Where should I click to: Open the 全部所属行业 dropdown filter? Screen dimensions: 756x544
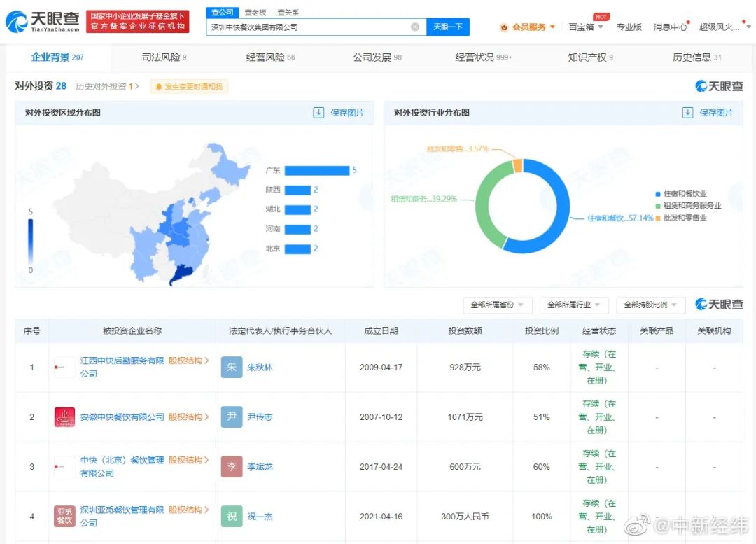[574, 305]
